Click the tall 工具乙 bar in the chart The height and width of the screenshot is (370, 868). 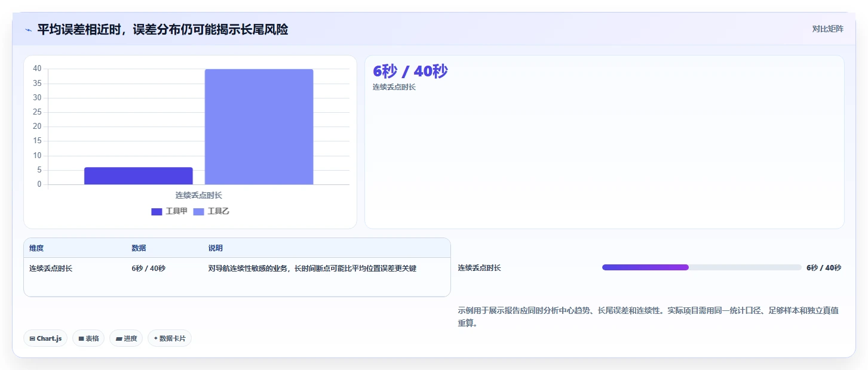pos(259,127)
